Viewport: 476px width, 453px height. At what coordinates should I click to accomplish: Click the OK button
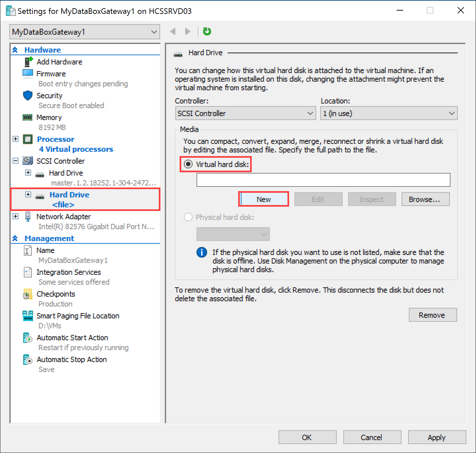click(307, 437)
